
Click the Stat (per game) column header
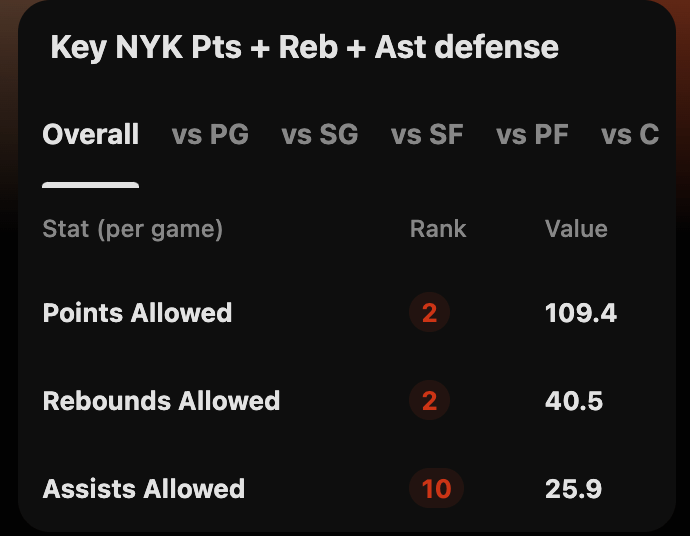pyautogui.click(x=132, y=229)
